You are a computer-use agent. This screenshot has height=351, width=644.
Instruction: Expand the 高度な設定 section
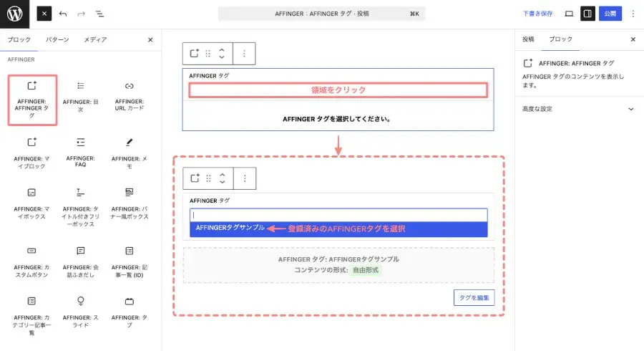[580, 109]
